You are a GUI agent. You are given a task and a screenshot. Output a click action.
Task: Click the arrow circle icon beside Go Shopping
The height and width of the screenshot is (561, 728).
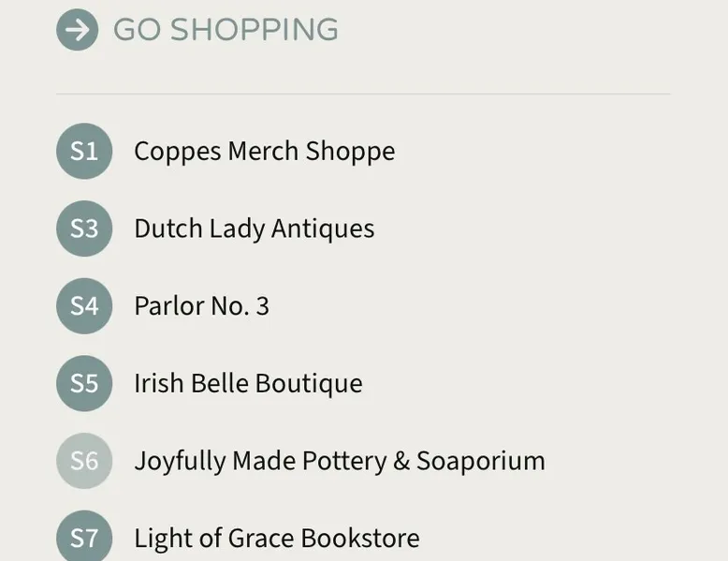[x=77, y=30]
